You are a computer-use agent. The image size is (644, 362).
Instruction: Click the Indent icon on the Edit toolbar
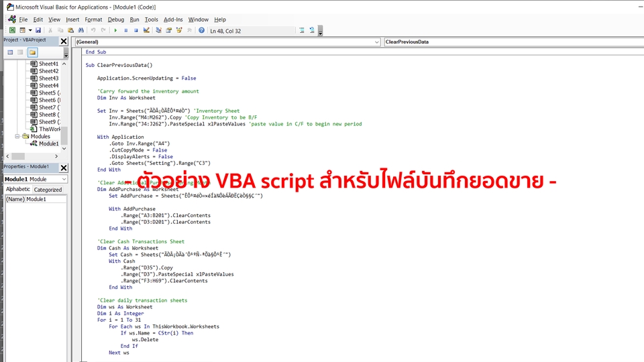302,30
